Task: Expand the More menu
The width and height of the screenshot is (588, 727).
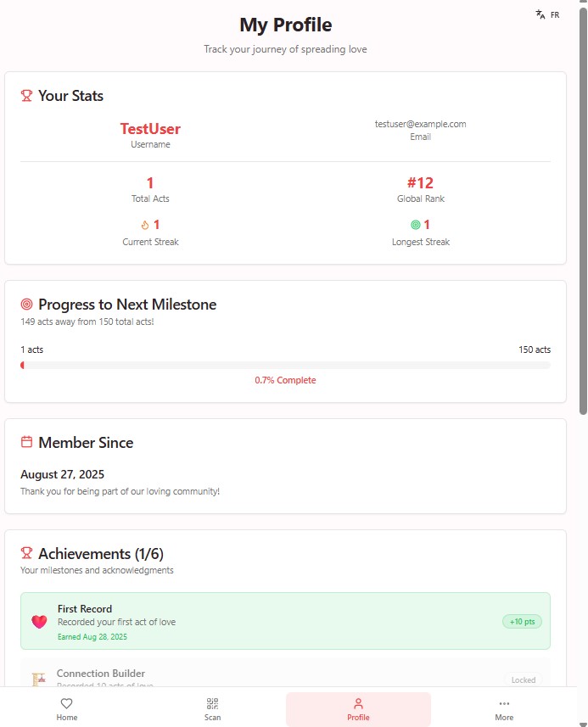Action: [x=504, y=709]
